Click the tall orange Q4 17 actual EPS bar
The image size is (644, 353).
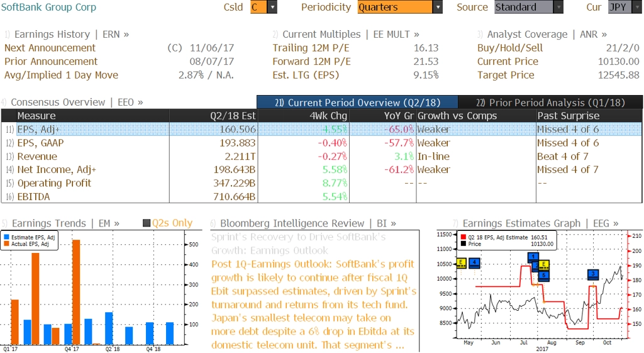(76, 292)
